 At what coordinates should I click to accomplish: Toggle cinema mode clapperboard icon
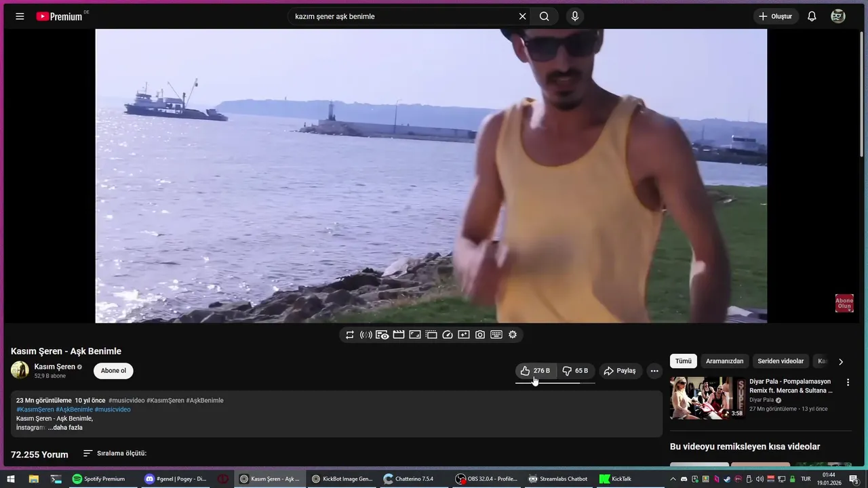[x=399, y=335]
